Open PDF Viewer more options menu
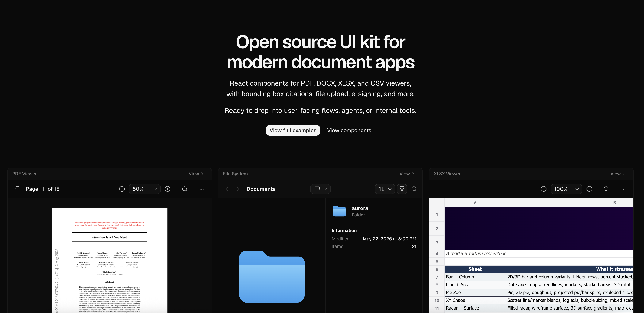This screenshot has height=313, width=644. (x=202, y=189)
